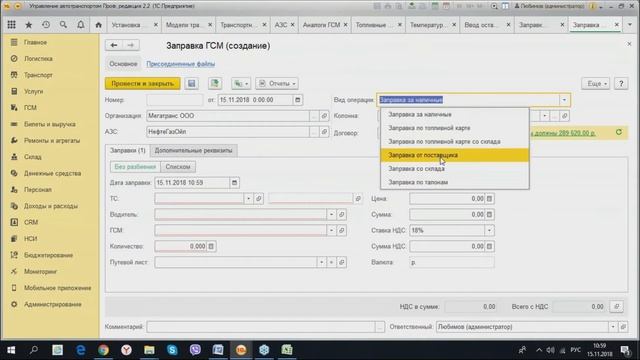
Task: Click the Номер input field
Action: 175,100
